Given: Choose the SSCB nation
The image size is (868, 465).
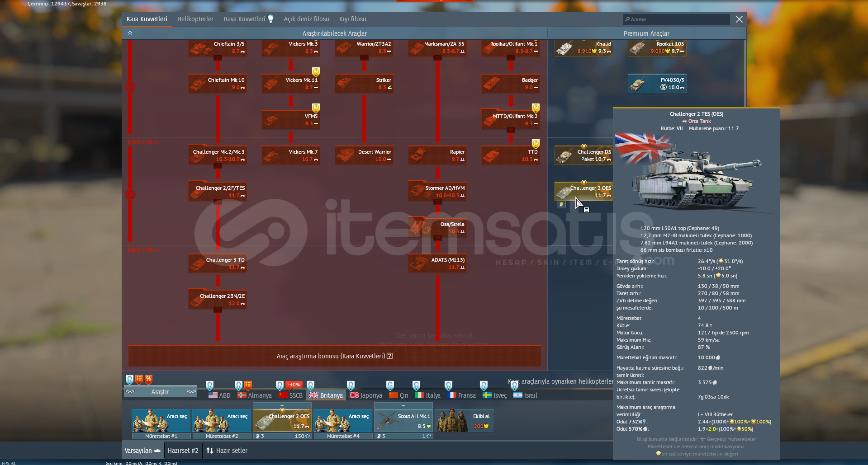Looking at the screenshot, I should point(290,395).
